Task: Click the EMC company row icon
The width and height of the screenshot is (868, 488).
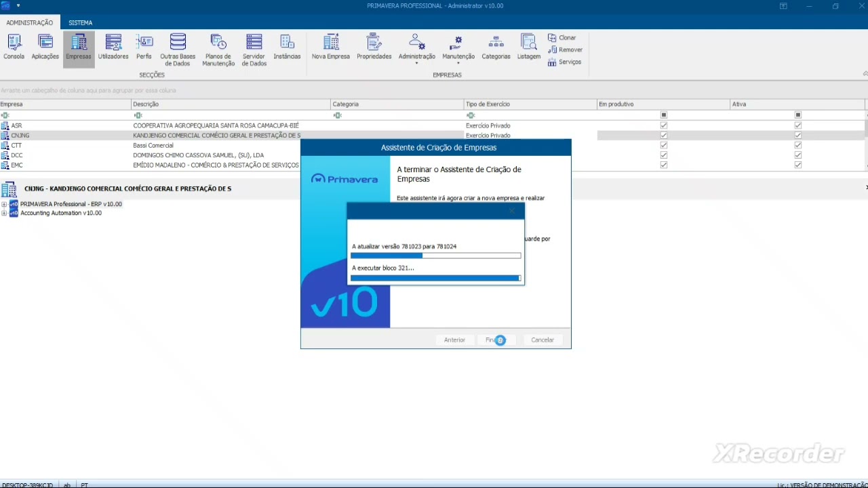Action: click(5, 165)
